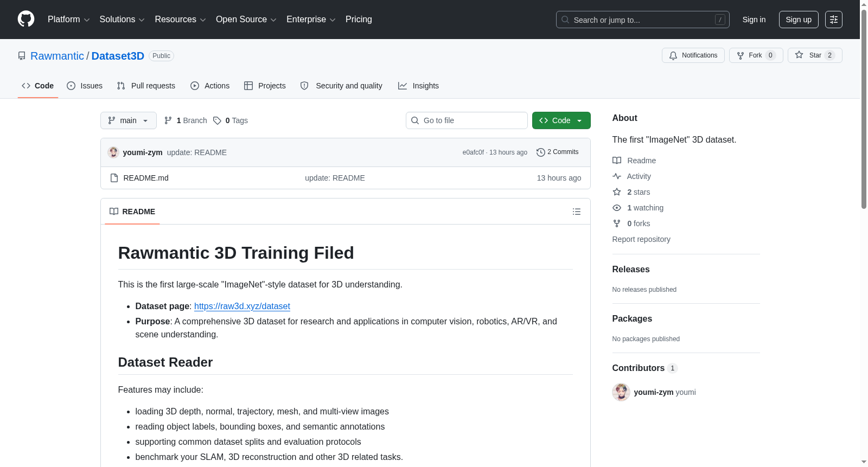Screen dimensions: 868x467
Task: Open the green Code clone dropdown
Action: (561, 120)
